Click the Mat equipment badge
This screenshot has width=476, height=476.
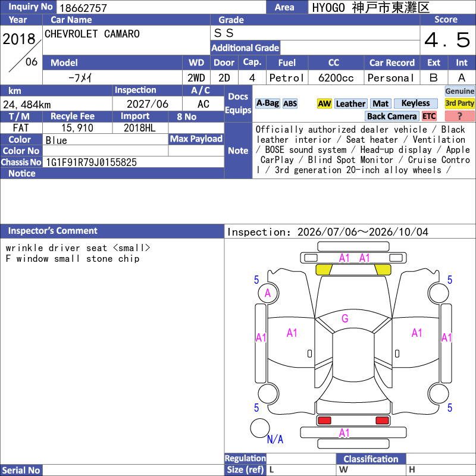click(x=380, y=104)
